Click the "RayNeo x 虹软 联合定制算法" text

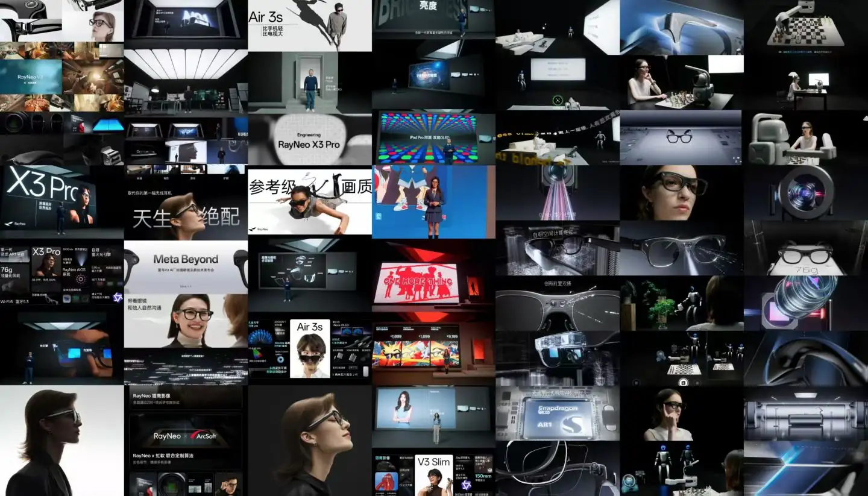[163, 456]
